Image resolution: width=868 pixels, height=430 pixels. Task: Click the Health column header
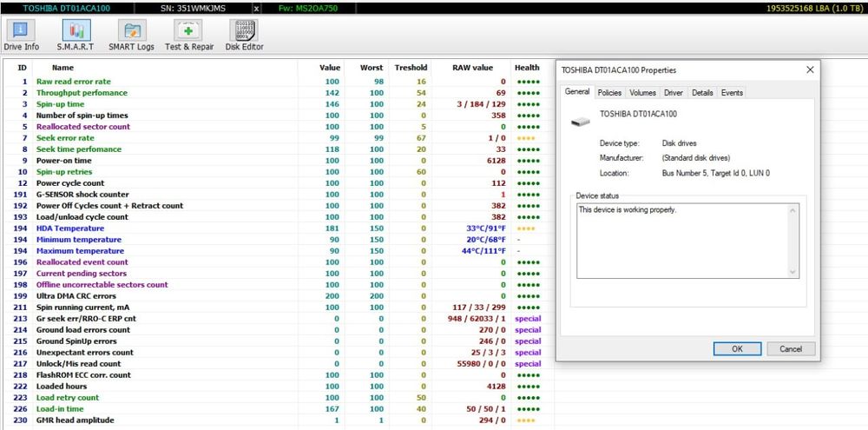[x=527, y=68]
